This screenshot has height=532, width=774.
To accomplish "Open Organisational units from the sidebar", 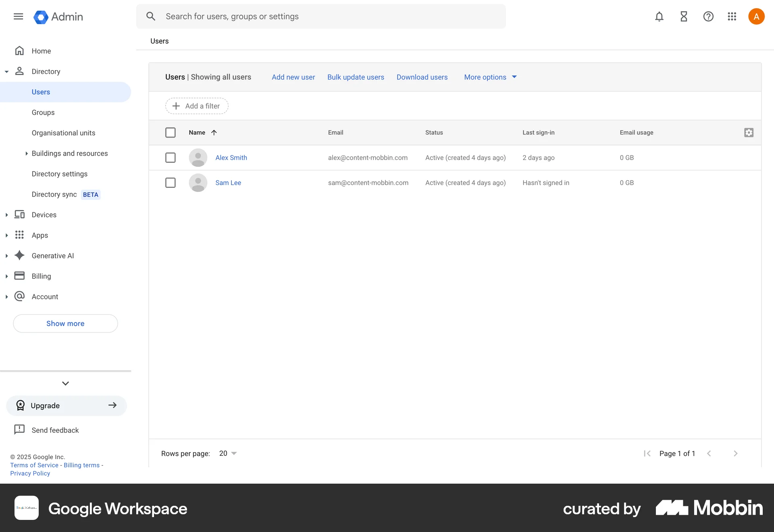I will click(x=63, y=133).
